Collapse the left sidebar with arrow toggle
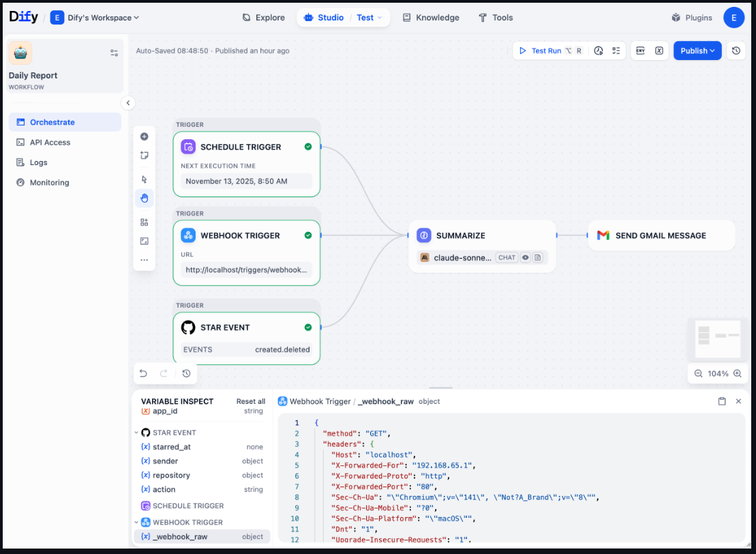Image resolution: width=756 pixels, height=554 pixels. (x=128, y=103)
